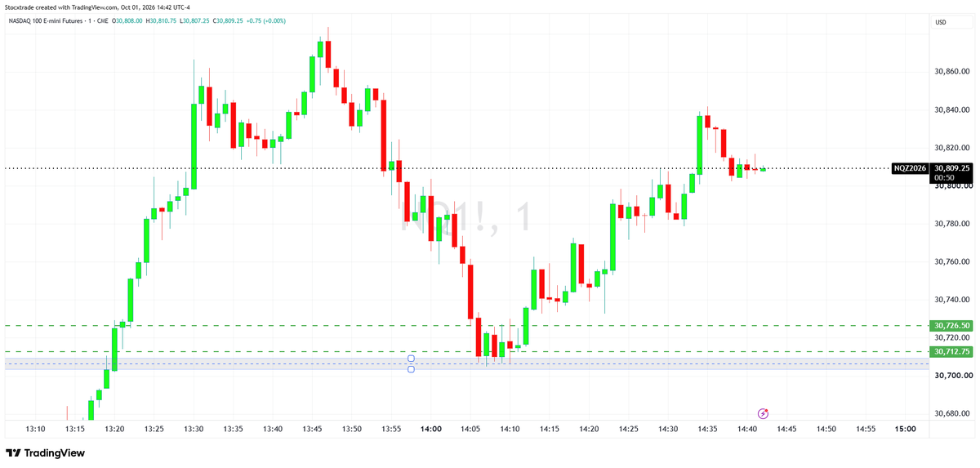Click the 30,680.00 price axis label
Image resolution: width=980 pixels, height=468 pixels.
point(951,413)
